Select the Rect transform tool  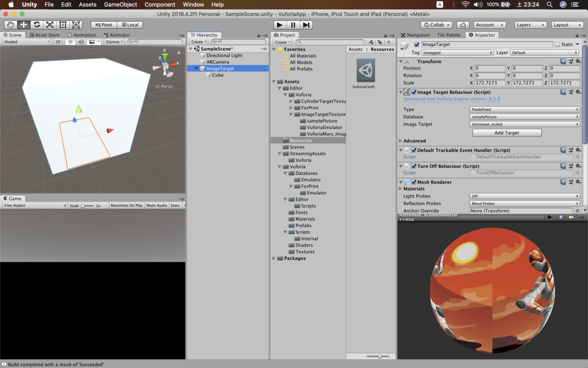coord(62,25)
